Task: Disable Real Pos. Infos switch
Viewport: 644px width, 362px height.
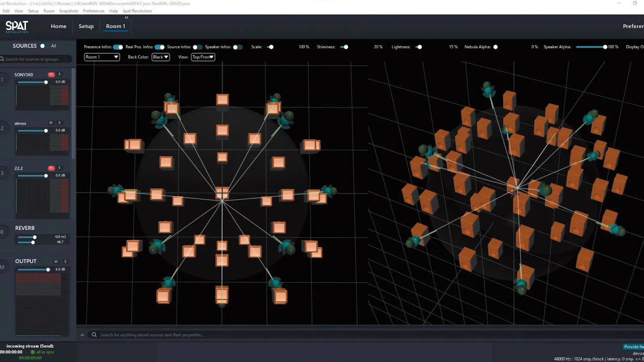Action: tap(159, 47)
